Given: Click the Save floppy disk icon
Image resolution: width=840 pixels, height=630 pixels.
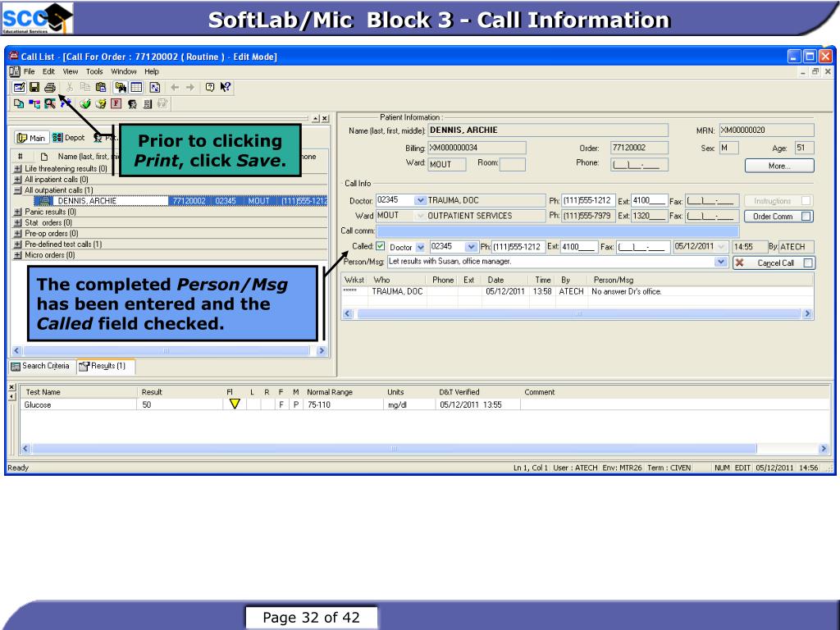Looking at the screenshot, I should click(x=34, y=87).
